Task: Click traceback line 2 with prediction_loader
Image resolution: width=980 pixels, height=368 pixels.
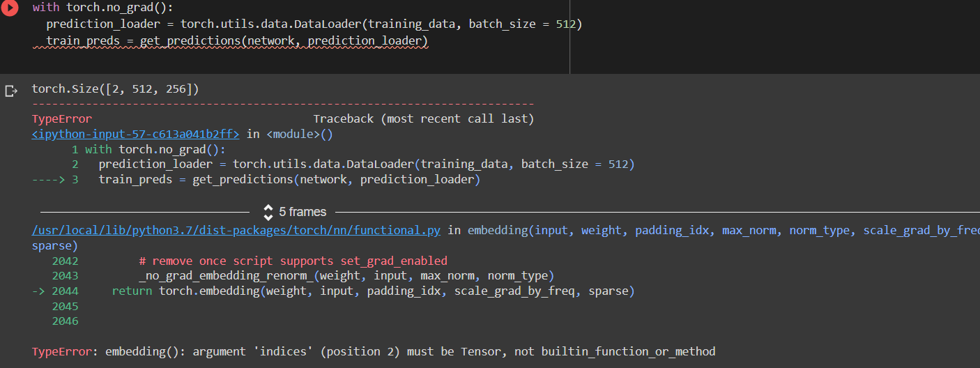Action: tap(353, 164)
